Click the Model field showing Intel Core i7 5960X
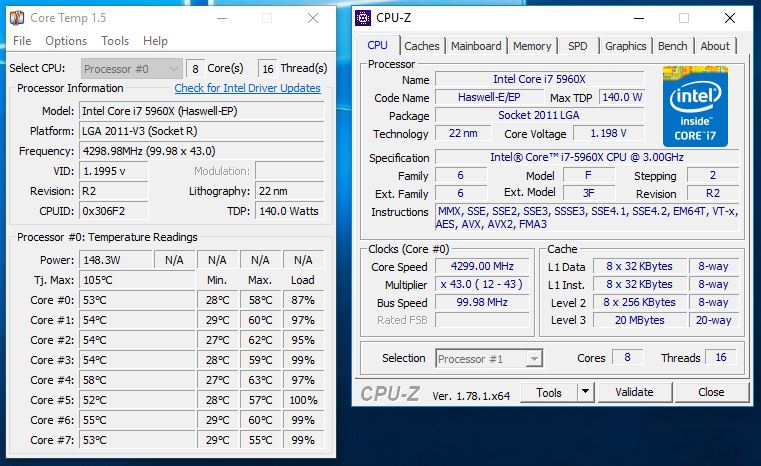The height and width of the screenshot is (466, 761). coord(201,111)
